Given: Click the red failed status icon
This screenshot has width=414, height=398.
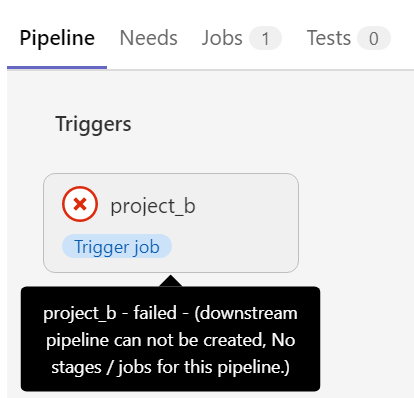Looking at the screenshot, I should (80, 204).
